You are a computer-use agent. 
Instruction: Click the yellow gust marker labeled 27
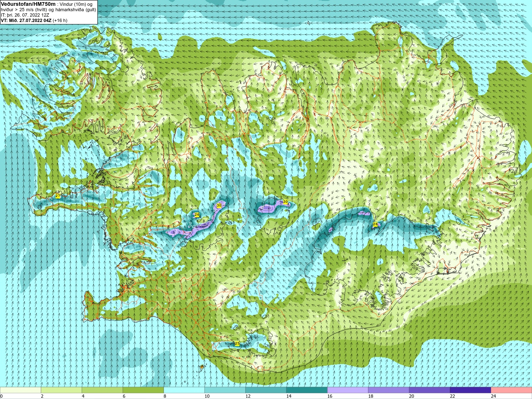[58, 196]
